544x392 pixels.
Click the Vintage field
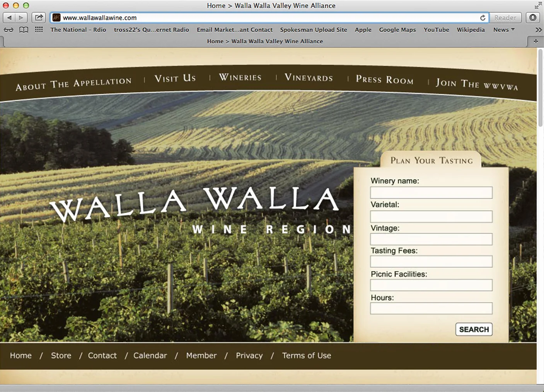point(431,239)
